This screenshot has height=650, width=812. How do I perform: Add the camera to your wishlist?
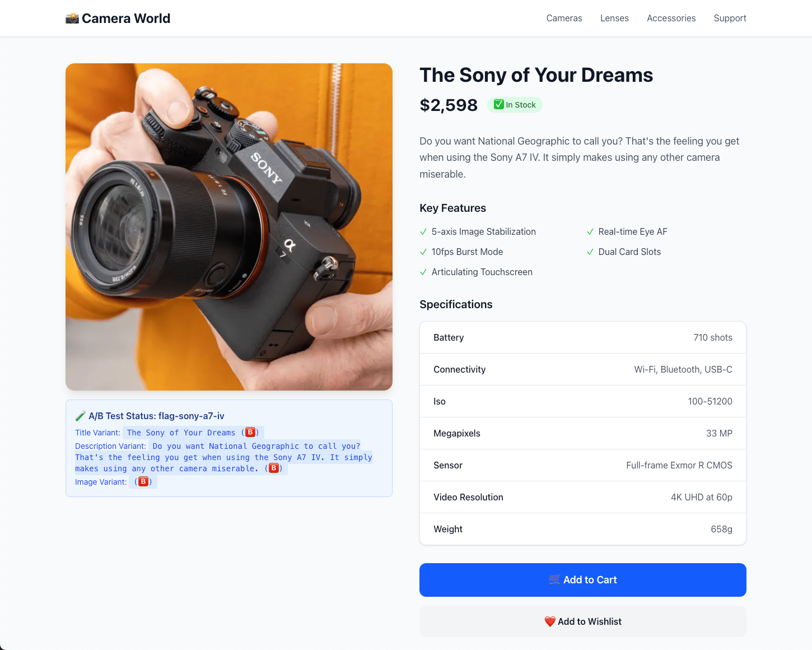click(583, 621)
